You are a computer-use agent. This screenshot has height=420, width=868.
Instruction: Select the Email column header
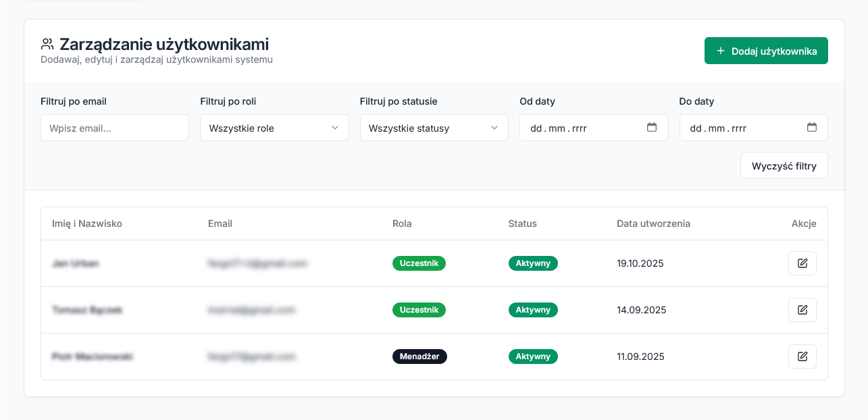220,224
